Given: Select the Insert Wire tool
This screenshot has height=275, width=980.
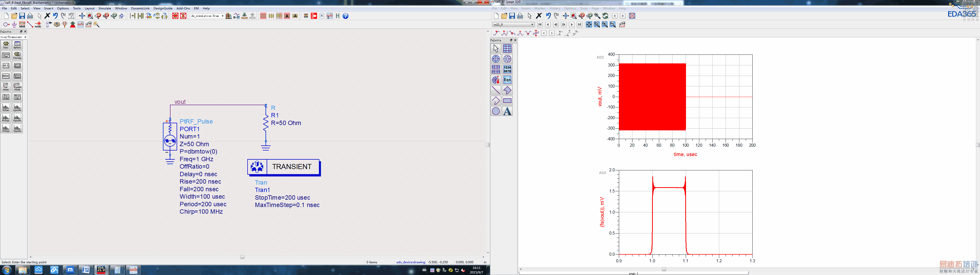Looking at the screenshot, I should pos(30,24).
